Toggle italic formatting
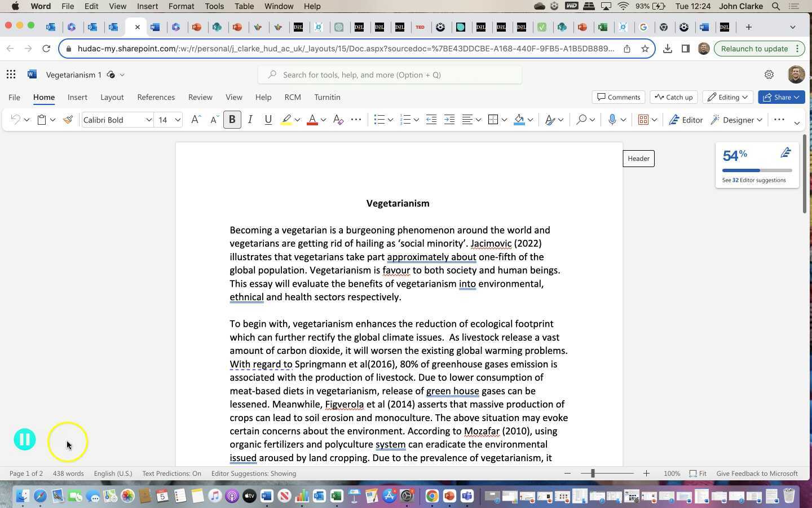The height and width of the screenshot is (508, 812). click(x=250, y=120)
